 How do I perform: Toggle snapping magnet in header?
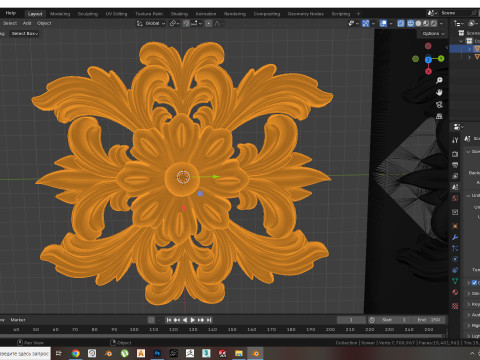coord(186,23)
